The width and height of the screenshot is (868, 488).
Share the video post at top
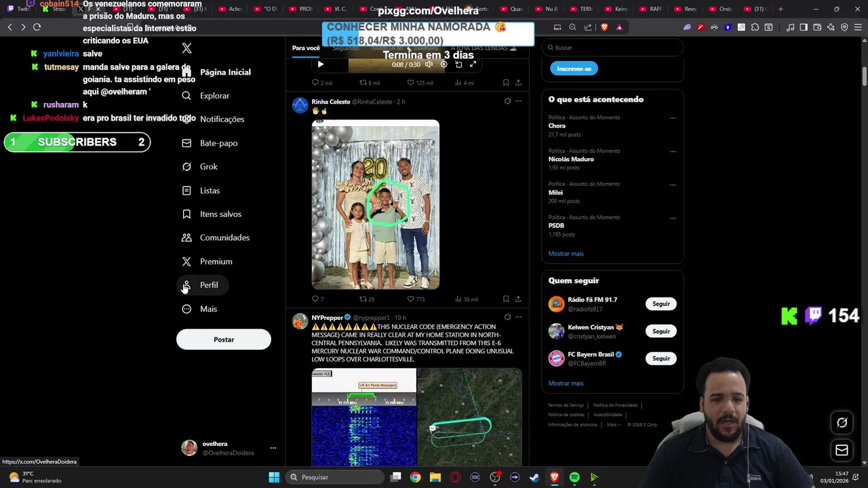(x=518, y=83)
